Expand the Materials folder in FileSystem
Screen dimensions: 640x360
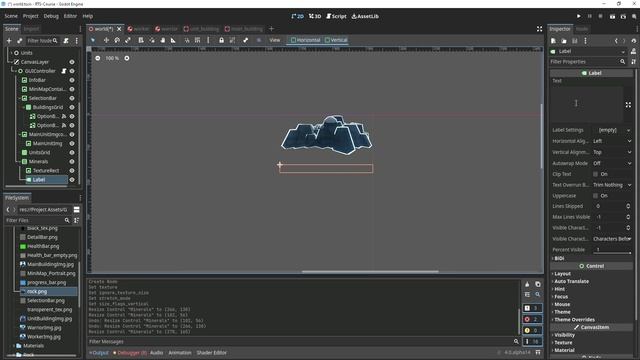(x=14, y=346)
